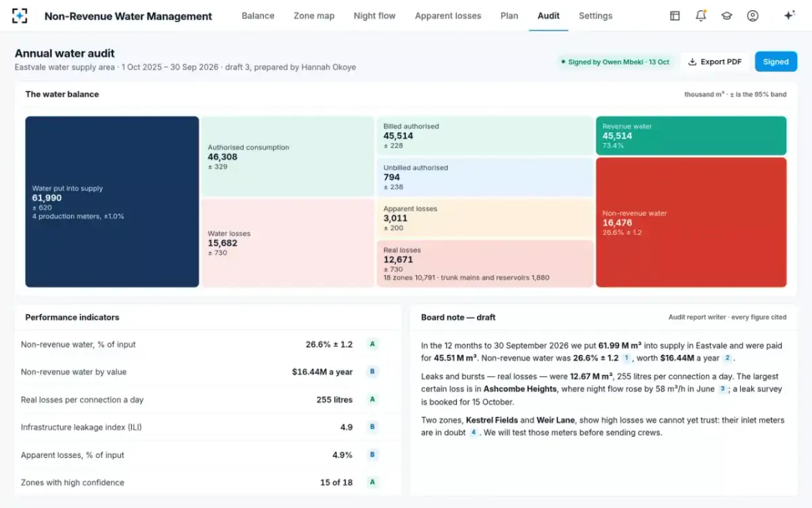Image resolution: width=812 pixels, height=508 pixels.
Task: Click grade B badge for Infrastructure leakage index
Action: tap(372, 427)
